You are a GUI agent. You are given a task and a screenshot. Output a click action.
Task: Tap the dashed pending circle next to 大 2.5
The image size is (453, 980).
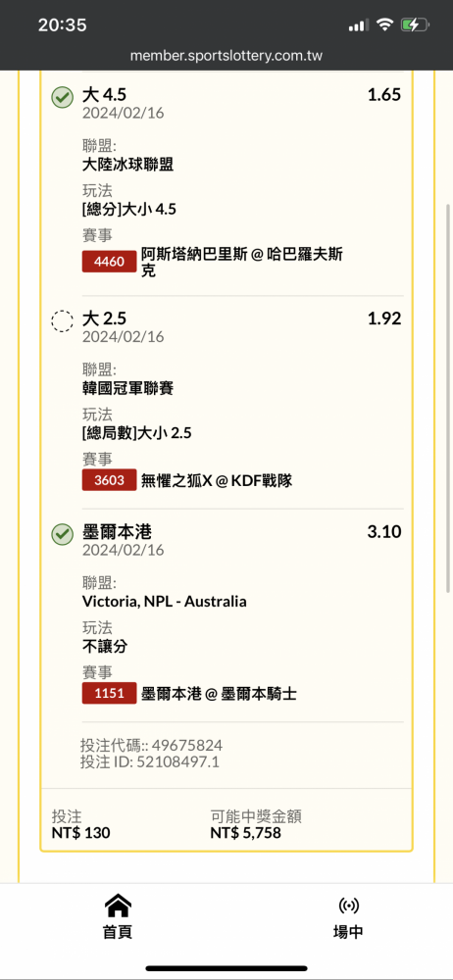click(x=62, y=320)
